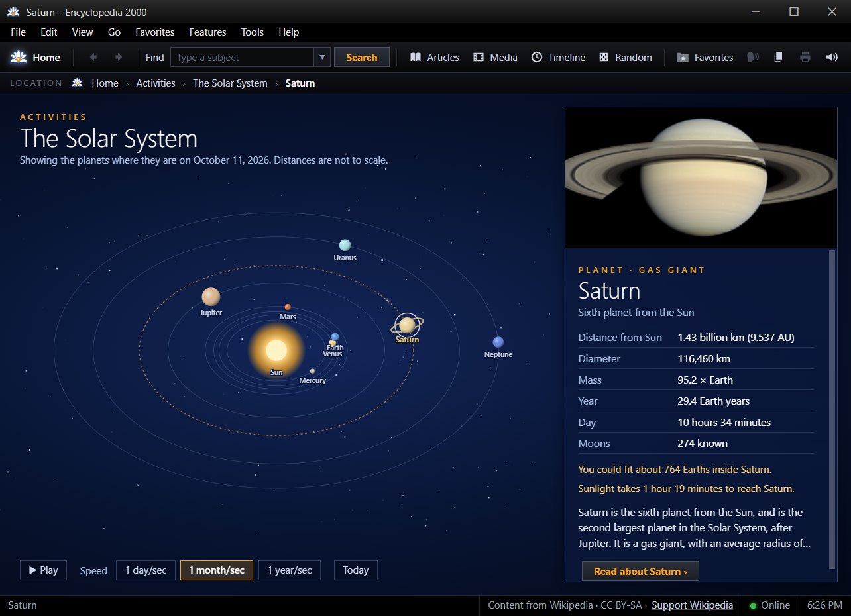851x616 pixels.
Task: Click the Saturn photo thumbnail
Action: click(x=701, y=178)
